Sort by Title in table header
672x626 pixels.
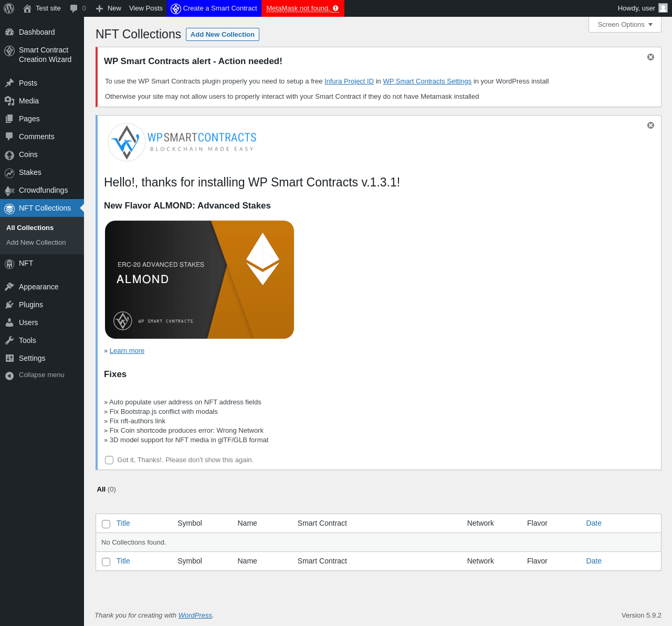pyautogui.click(x=123, y=524)
